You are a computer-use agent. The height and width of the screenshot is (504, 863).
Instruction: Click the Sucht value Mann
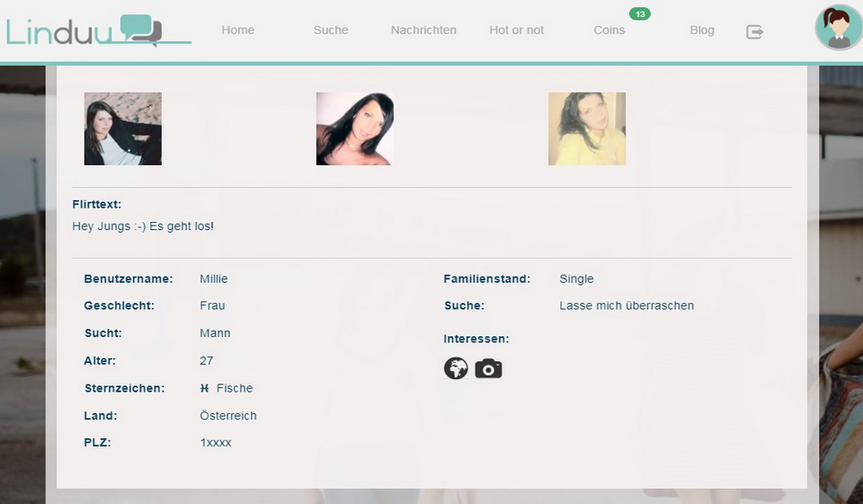pos(215,333)
